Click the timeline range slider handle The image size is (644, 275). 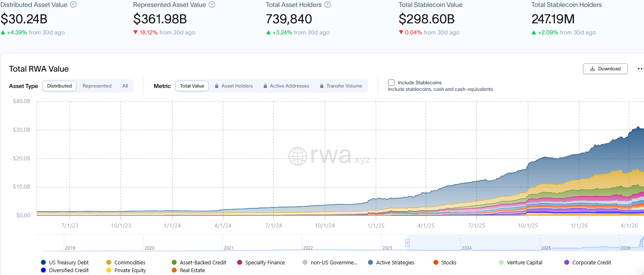pyautogui.click(x=407, y=243)
